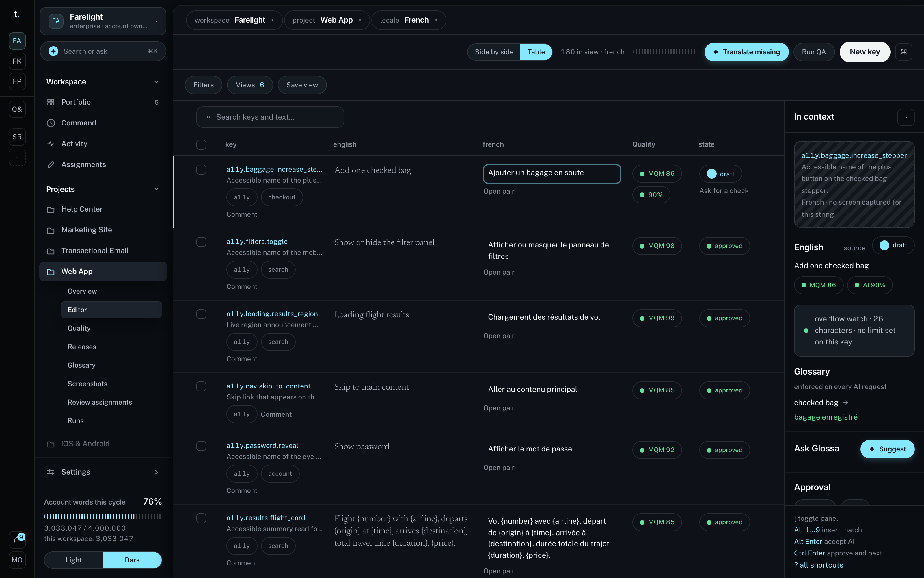Open the FK workspace avatar
The width and height of the screenshot is (924, 578).
17,61
